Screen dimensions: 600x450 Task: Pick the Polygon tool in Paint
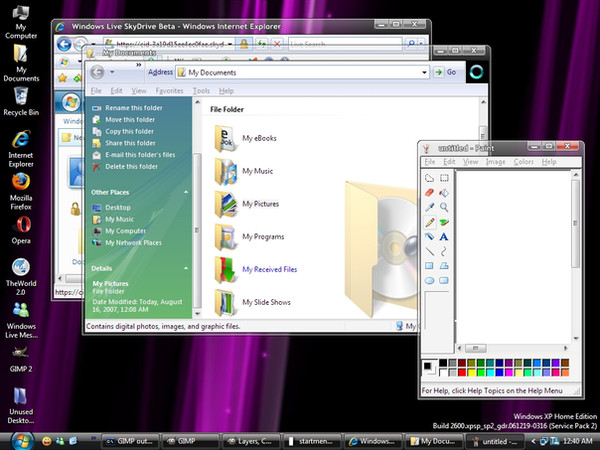[444, 266]
